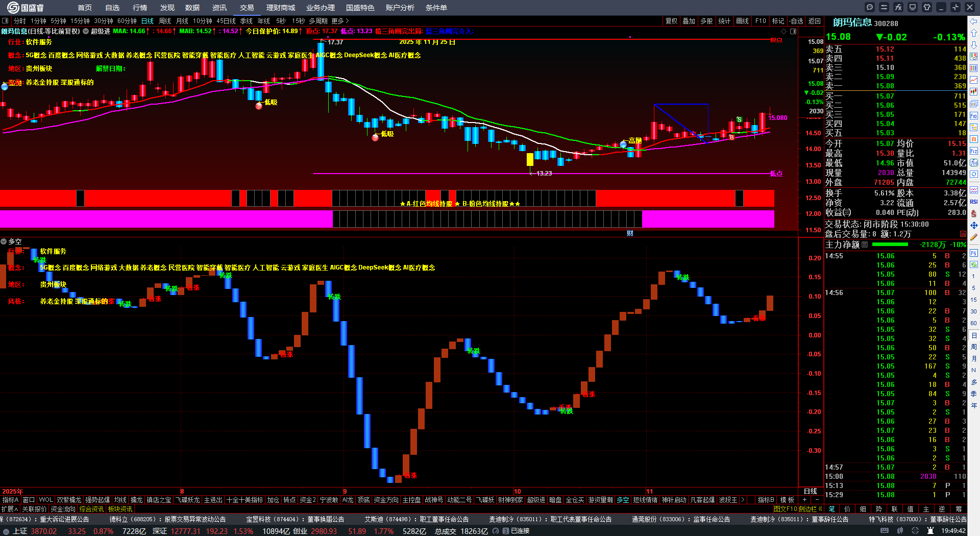Click the green refresh icon in right sidebar
The image size is (980, 536).
tap(974, 264)
